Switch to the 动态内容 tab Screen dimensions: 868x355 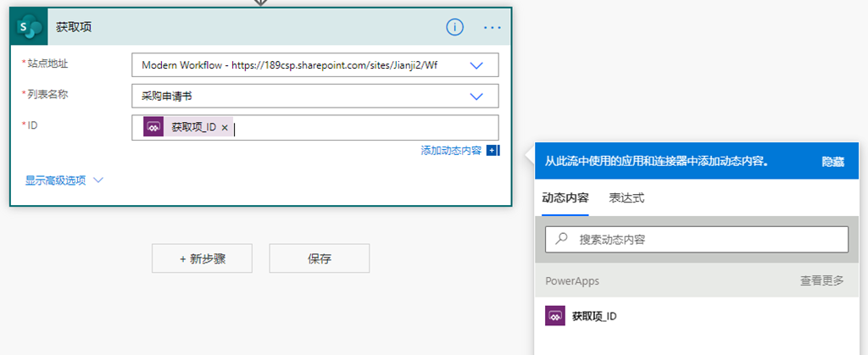point(565,198)
